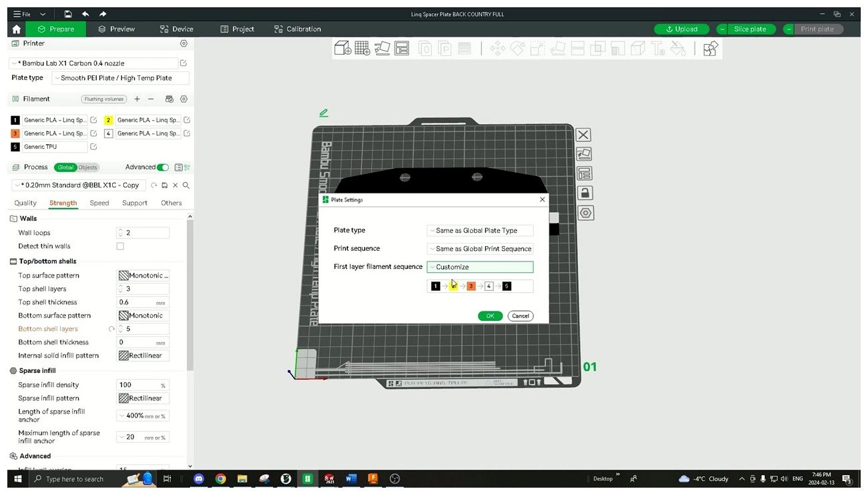868x495 pixels.
Task: Click the Save disk icon in title bar
Action: 68,14
